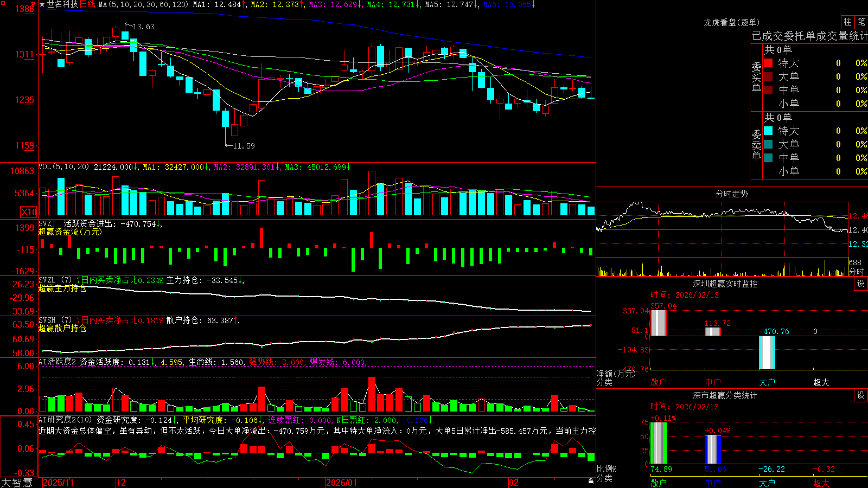Click the 委买单 特大 red swatch
The width and height of the screenshot is (868, 488).
click(768, 63)
